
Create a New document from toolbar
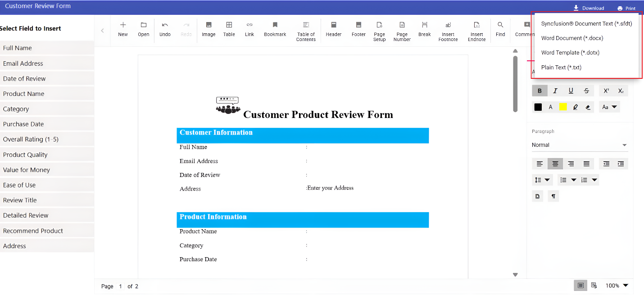click(x=123, y=29)
